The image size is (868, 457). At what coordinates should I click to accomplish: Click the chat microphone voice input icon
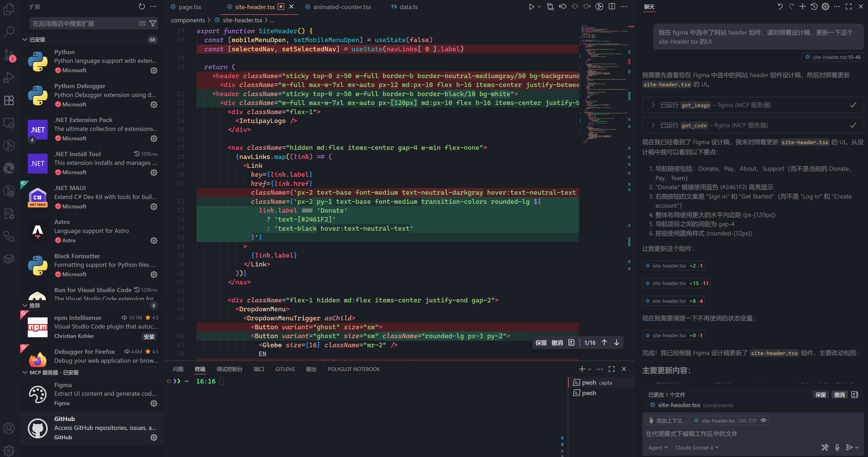837,447
